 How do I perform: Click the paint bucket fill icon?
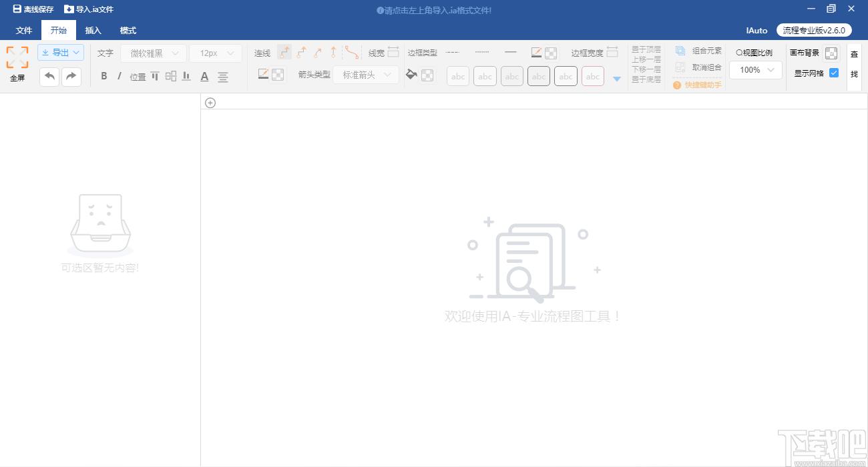pos(411,75)
